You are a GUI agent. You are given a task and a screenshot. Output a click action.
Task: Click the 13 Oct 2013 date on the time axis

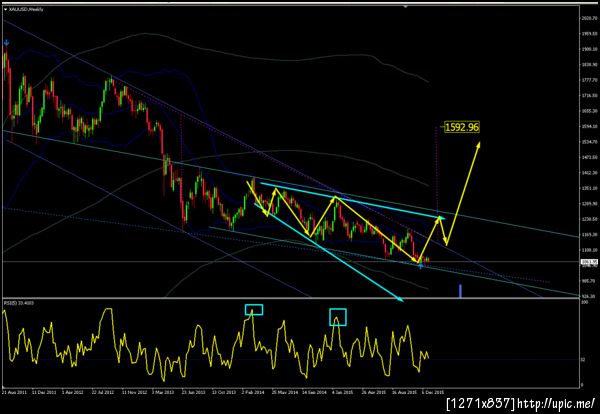pyautogui.click(x=223, y=393)
